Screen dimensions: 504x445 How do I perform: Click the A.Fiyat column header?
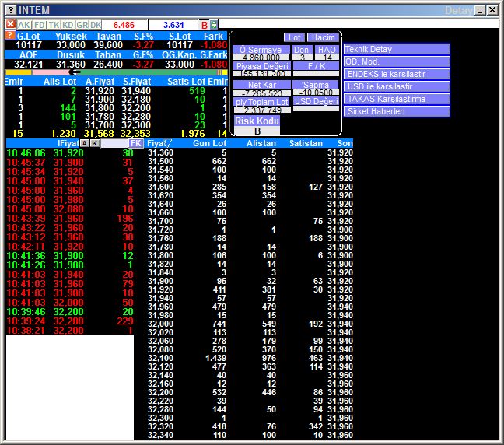[x=100, y=82]
